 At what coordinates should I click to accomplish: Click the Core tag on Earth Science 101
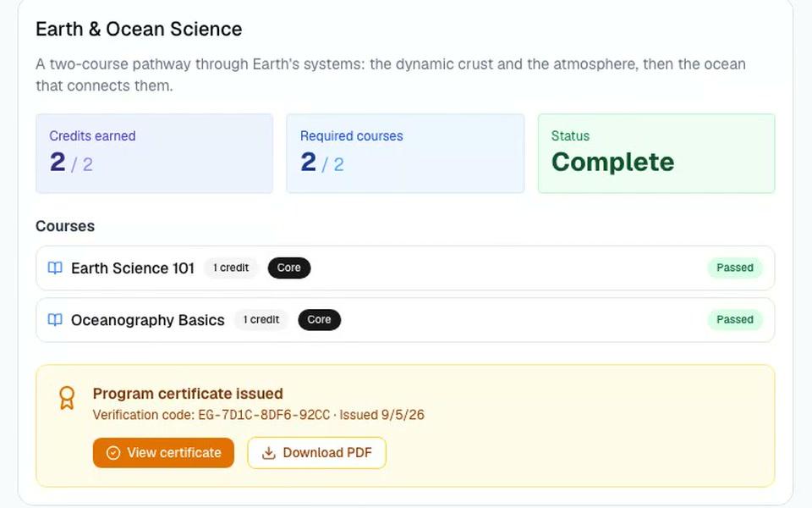(289, 268)
